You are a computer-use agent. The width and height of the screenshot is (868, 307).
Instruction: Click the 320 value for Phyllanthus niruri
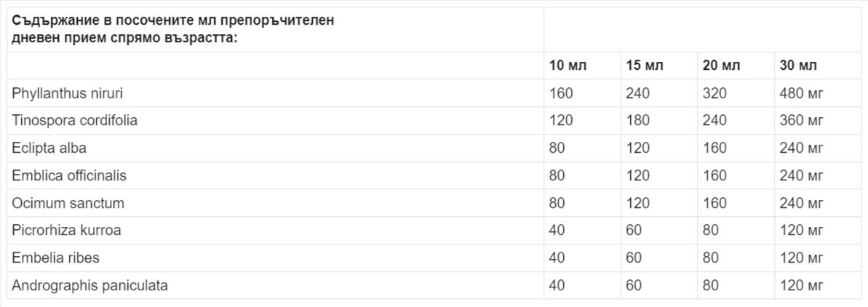point(714,93)
